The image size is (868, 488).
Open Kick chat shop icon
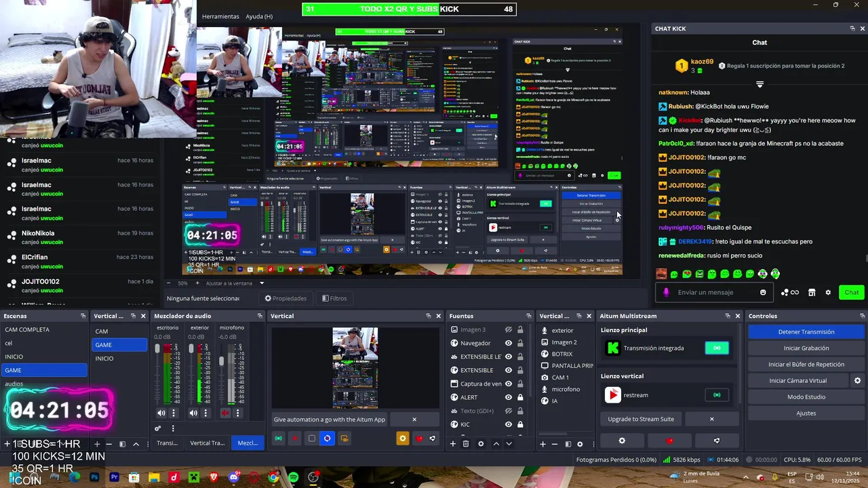tap(813, 293)
